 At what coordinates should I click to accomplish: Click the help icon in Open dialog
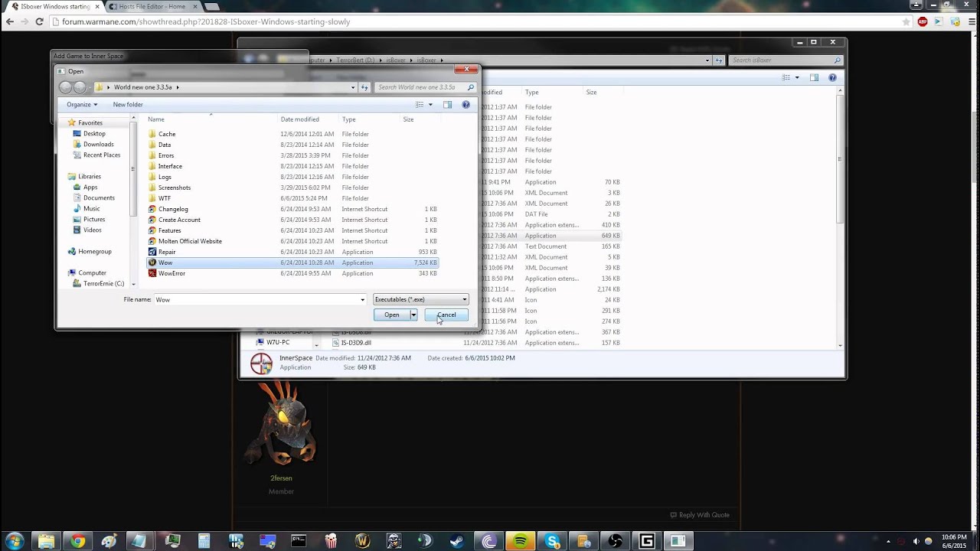click(x=465, y=105)
